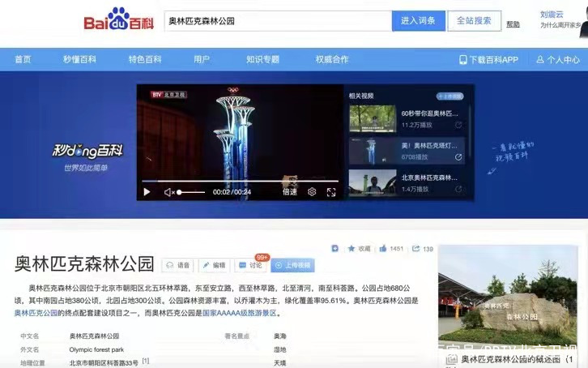Open the 权威合作 menu item

332,59
